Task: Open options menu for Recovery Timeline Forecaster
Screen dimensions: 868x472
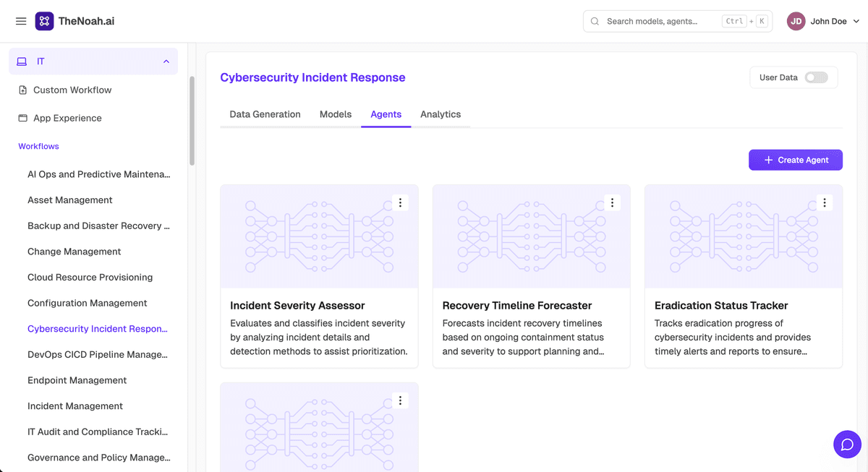Action: [612, 203]
